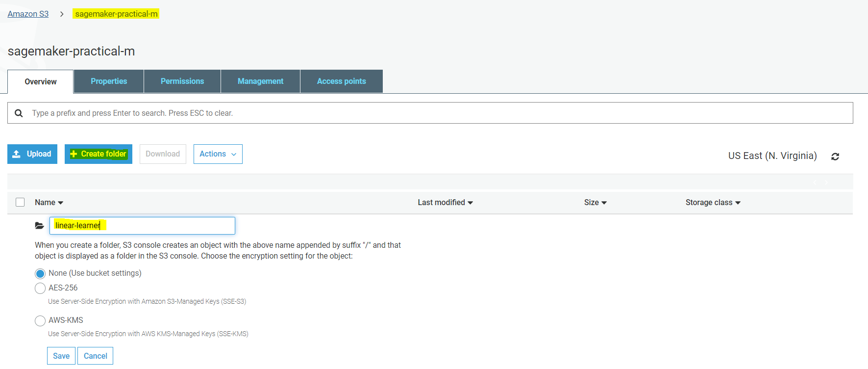Click the US East (N. Virginia) region text

772,156
